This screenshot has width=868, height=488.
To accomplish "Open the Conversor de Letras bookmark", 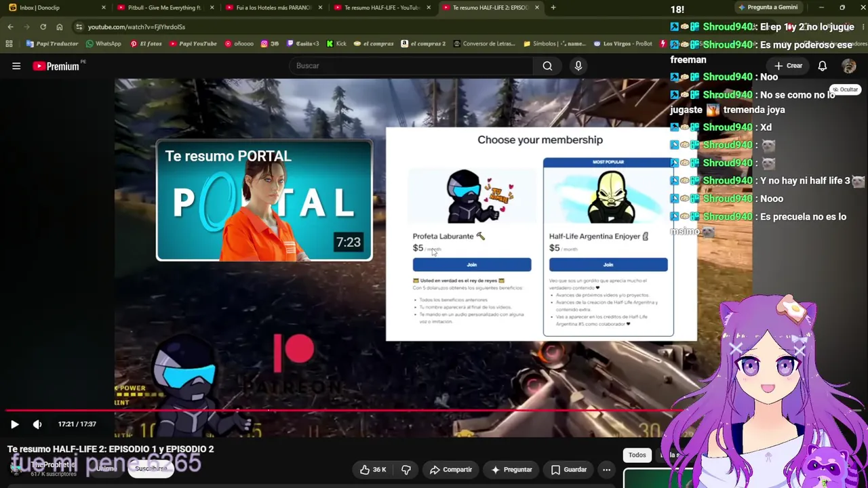I will [484, 44].
